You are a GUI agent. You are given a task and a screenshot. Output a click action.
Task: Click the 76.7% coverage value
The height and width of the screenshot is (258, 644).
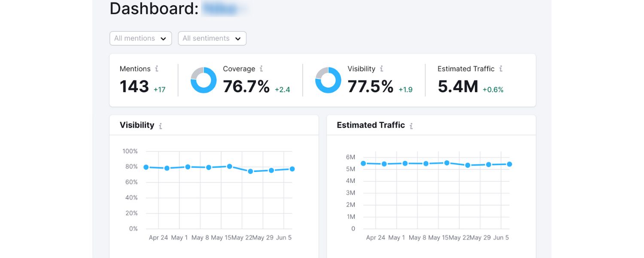[x=246, y=87]
